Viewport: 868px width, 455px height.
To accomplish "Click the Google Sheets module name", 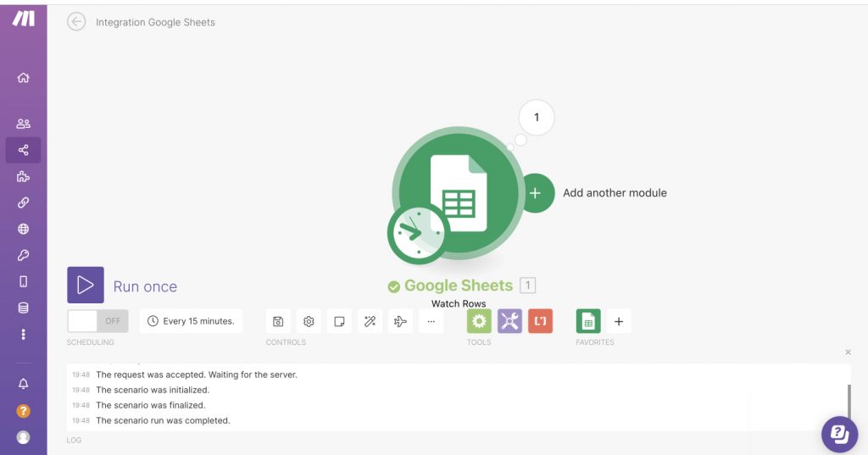I will click(x=459, y=285).
